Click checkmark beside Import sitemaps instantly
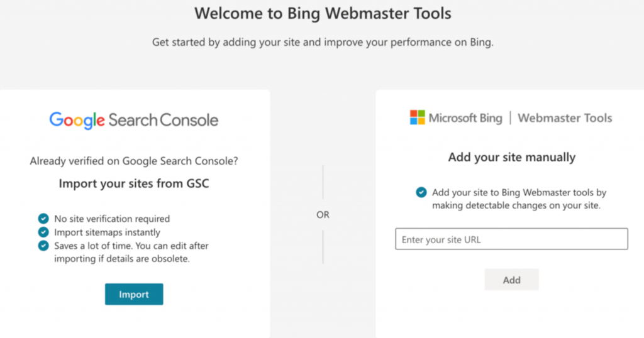Image resolution: width=644 pixels, height=338 pixels. [x=43, y=232]
